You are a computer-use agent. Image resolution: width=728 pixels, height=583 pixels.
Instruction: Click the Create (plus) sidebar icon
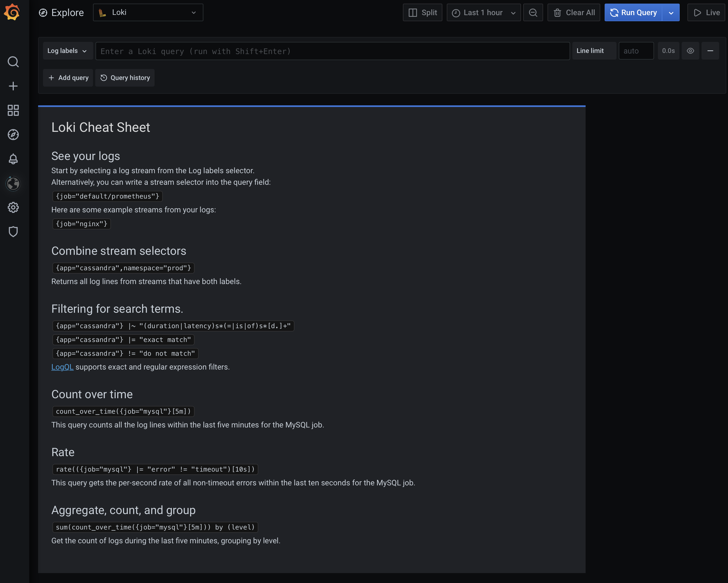click(13, 86)
